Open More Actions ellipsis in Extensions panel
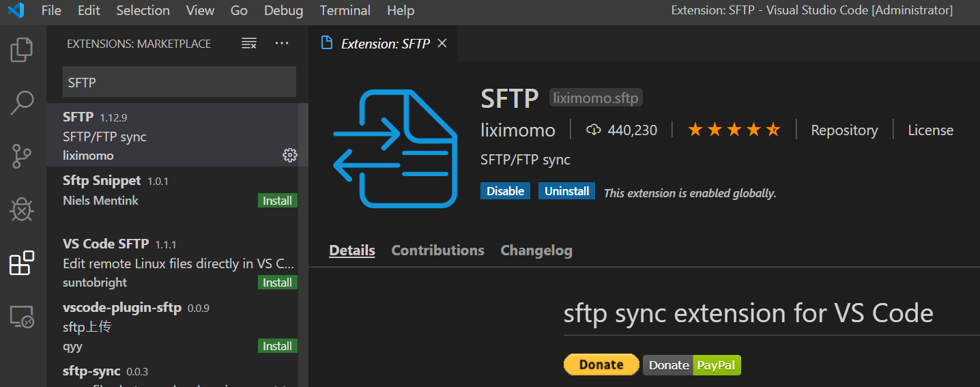The width and height of the screenshot is (980, 387). 282,44
